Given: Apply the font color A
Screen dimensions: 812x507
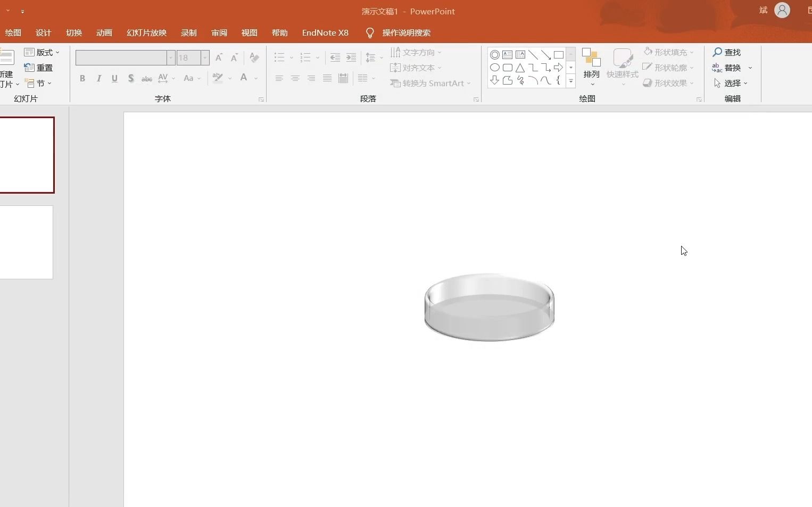Looking at the screenshot, I should 244,78.
